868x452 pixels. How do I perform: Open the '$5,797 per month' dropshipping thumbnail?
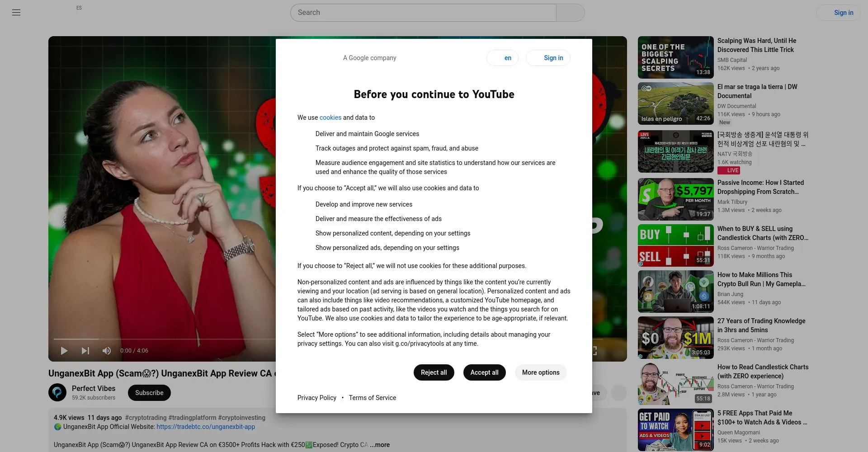pos(676,199)
